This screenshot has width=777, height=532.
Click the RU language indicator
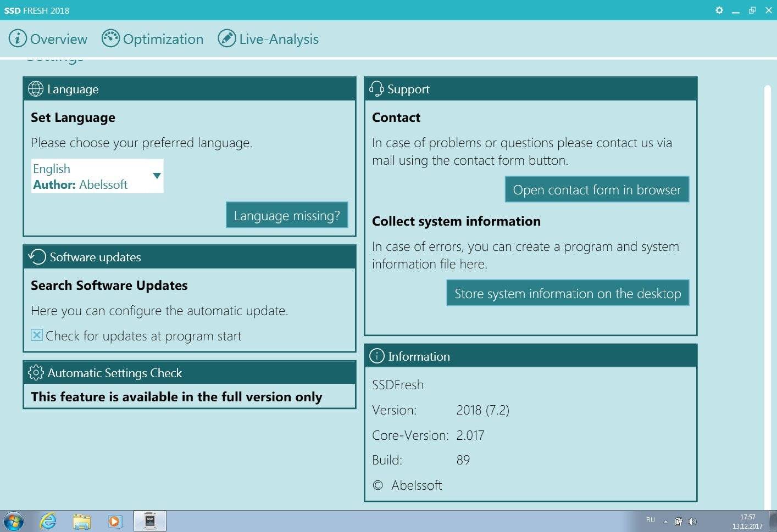pyautogui.click(x=651, y=520)
